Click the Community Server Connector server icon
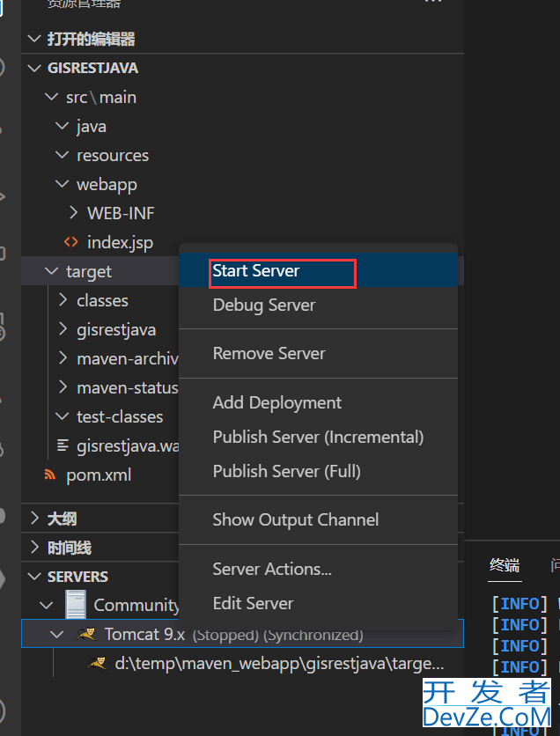The height and width of the screenshot is (736, 560). [76, 605]
